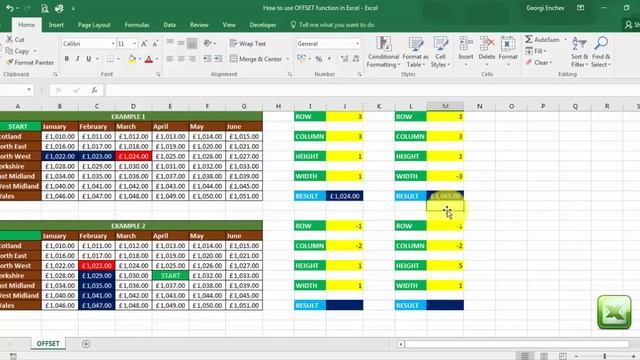This screenshot has width=640, height=360.
Task: Adjust the zoom slider in status bar
Action: pos(605,356)
